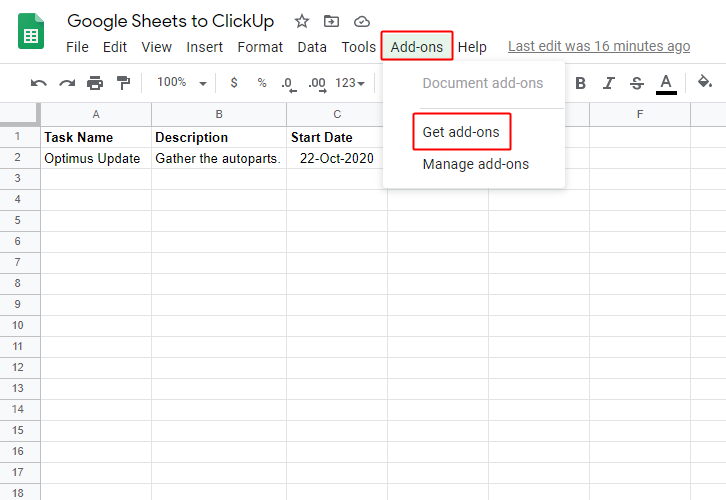Toggle bold formatting
Screen dimensions: 726x500
[580, 83]
